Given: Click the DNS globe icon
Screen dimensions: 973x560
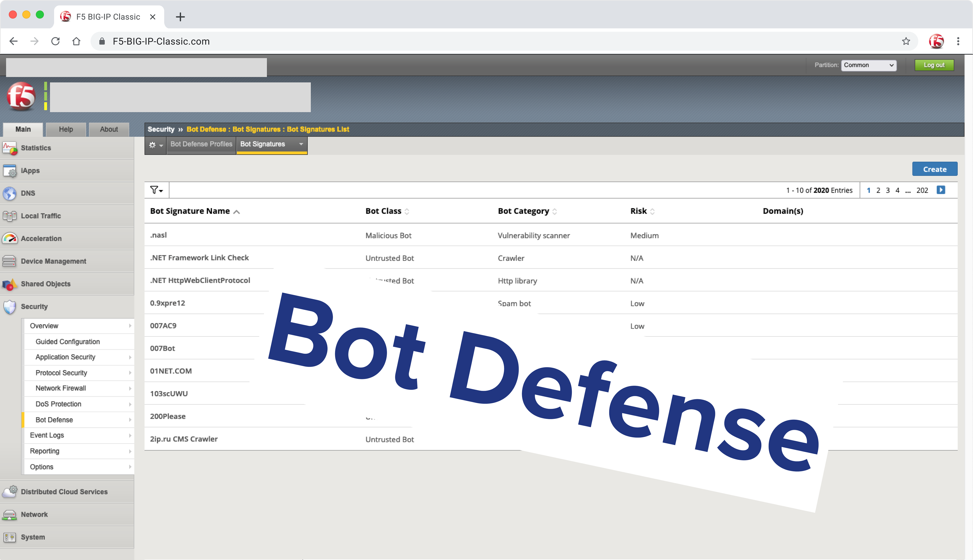Looking at the screenshot, I should tap(10, 193).
